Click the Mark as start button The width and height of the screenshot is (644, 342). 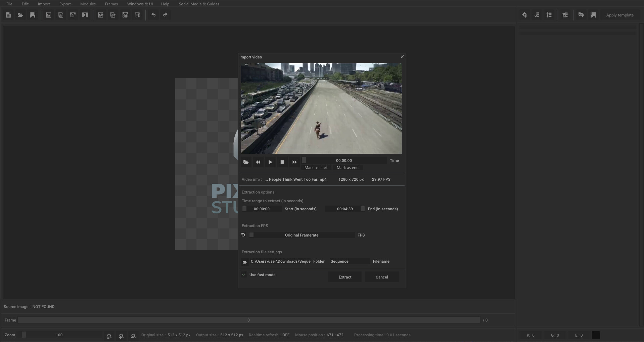pos(316,168)
